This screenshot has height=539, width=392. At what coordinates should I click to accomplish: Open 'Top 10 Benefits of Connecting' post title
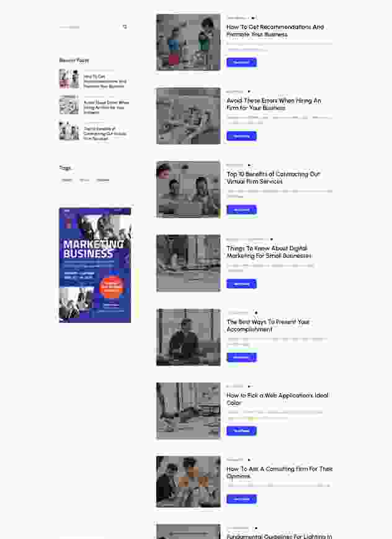pyautogui.click(x=274, y=178)
